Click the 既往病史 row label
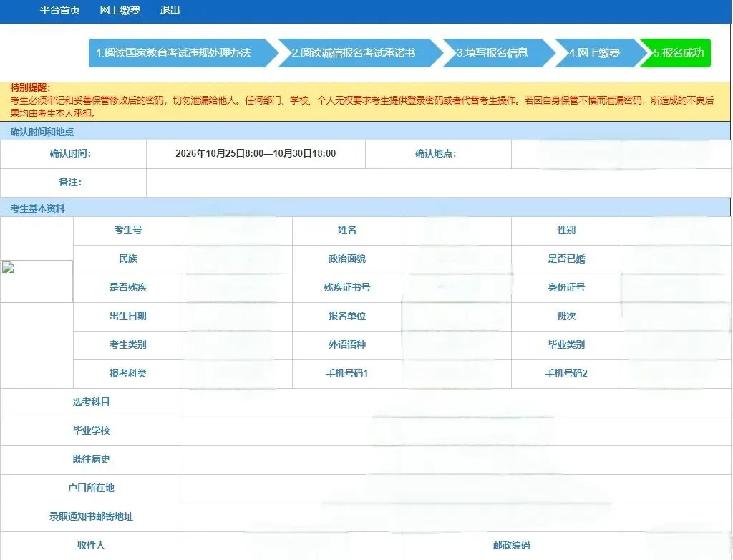Screen dimensions: 733x560 [91, 460]
